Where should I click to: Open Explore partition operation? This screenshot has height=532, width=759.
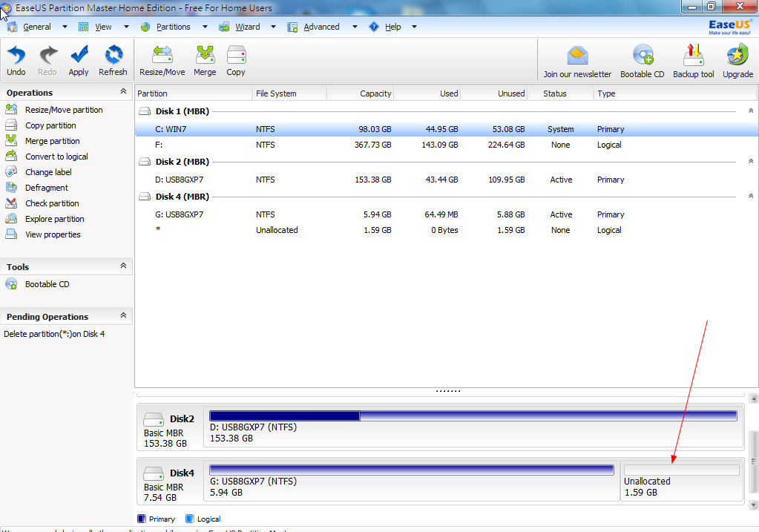click(55, 219)
